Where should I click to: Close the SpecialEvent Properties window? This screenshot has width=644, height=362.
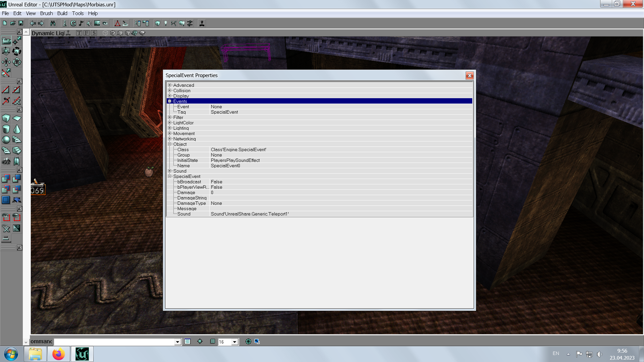click(470, 75)
